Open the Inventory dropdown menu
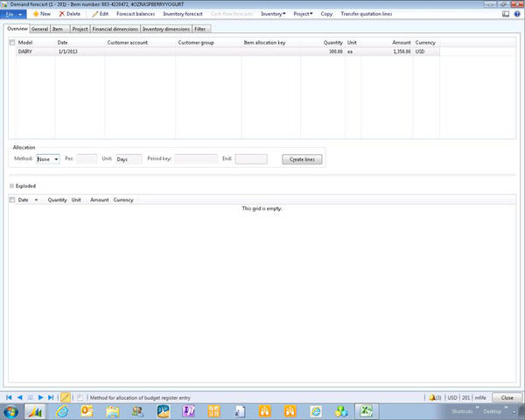 click(273, 14)
